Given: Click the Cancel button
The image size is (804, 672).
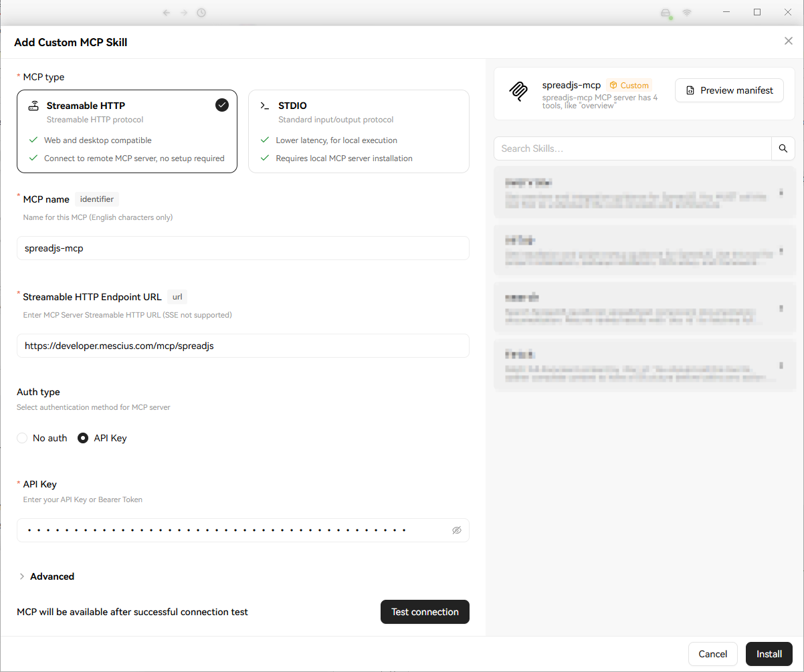Looking at the screenshot, I should [712, 654].
